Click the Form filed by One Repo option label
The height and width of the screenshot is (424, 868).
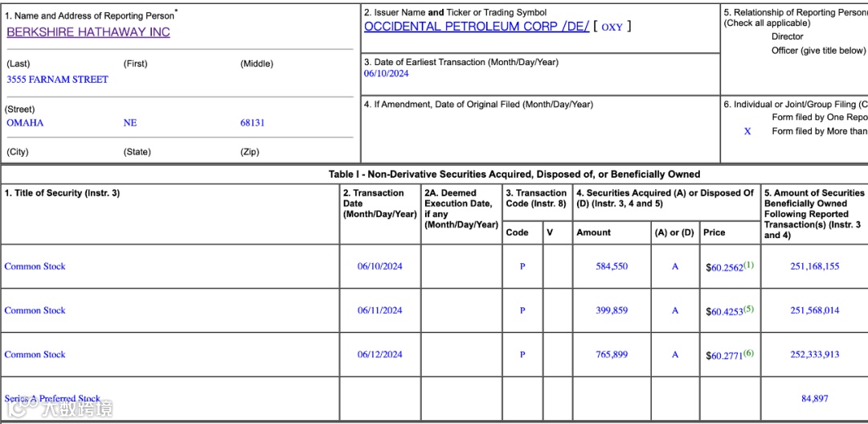(x=819, y=117)
